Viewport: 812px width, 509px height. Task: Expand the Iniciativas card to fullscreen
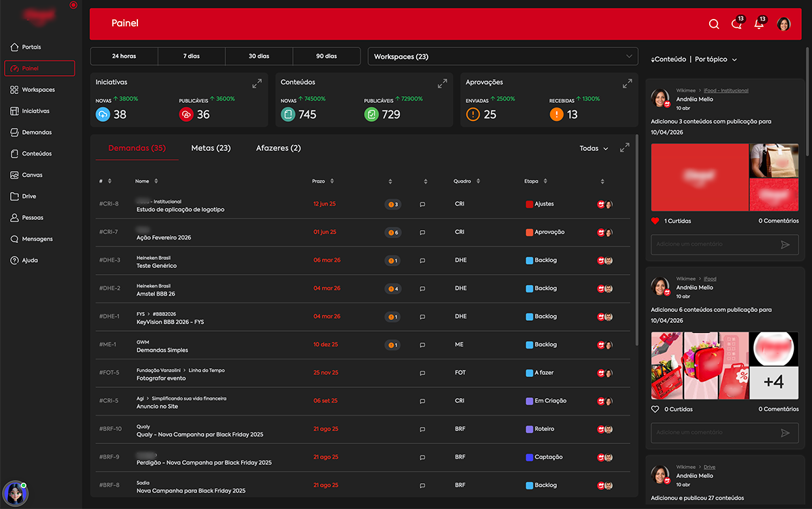coord(257,84)
